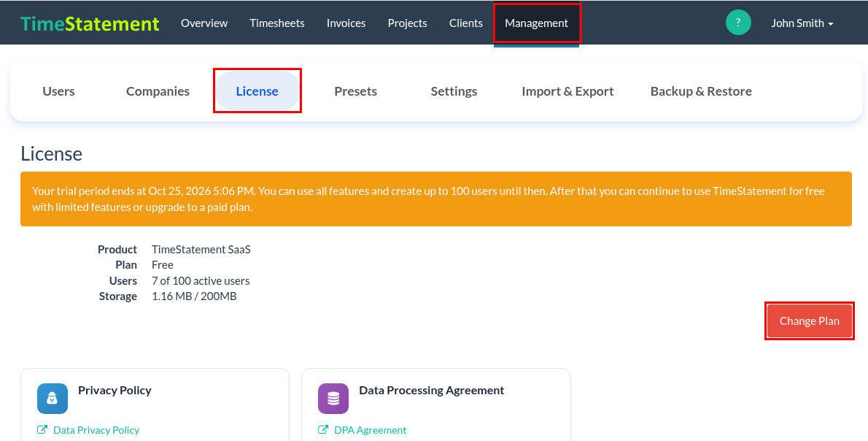This screenshot has height=441, width=868.
Task: Click the 'Users' field label in license details
Action: (x=123, y=281)
